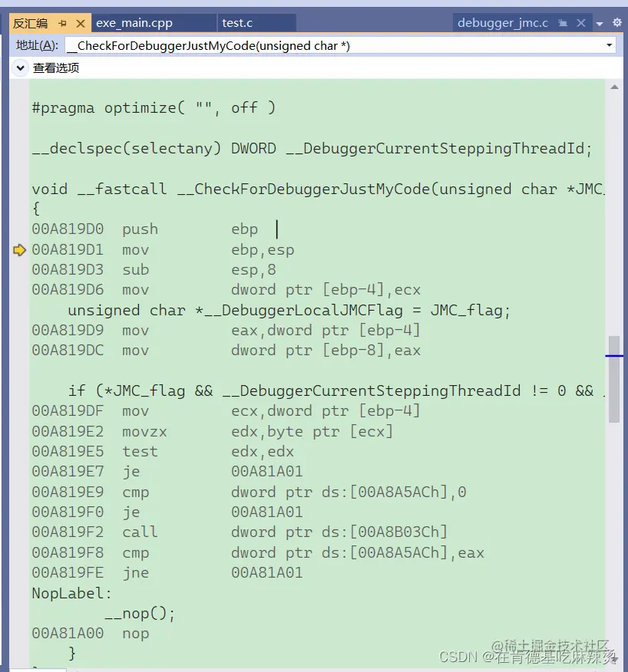
Task: Click the 查看选项 label
Action: click(x=56, y=68)
